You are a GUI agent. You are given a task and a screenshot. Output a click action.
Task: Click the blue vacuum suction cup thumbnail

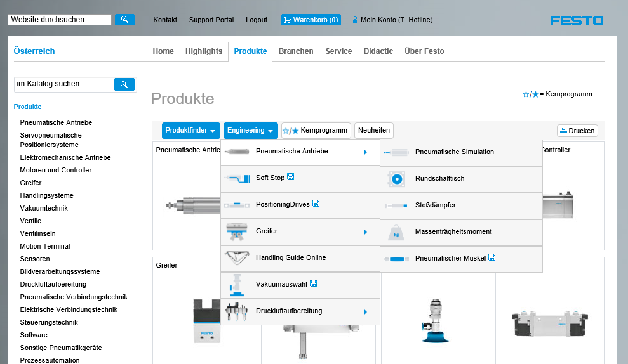(x=436, y=320)
